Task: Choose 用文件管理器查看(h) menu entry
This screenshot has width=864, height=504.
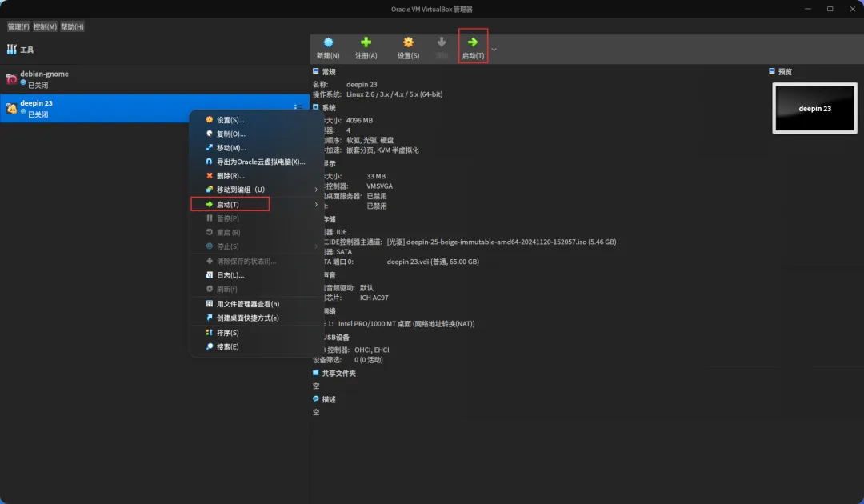Action: [255, 304]
